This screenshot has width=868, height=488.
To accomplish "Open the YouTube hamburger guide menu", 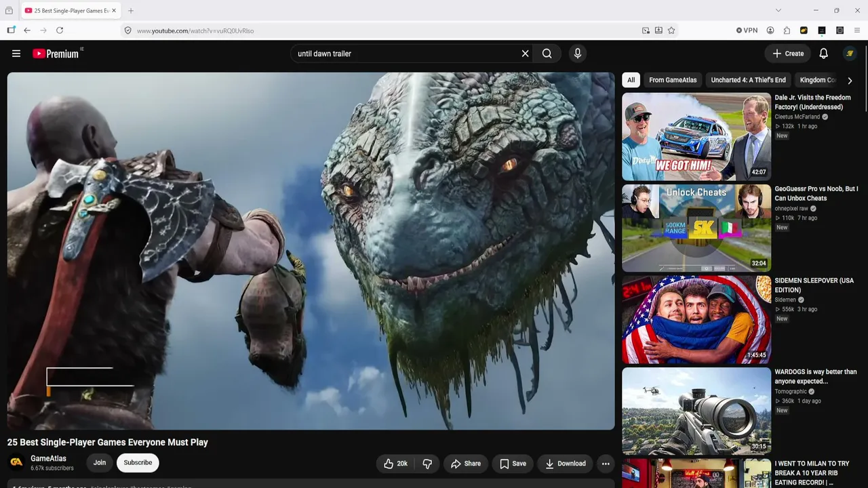I will 16,54.
